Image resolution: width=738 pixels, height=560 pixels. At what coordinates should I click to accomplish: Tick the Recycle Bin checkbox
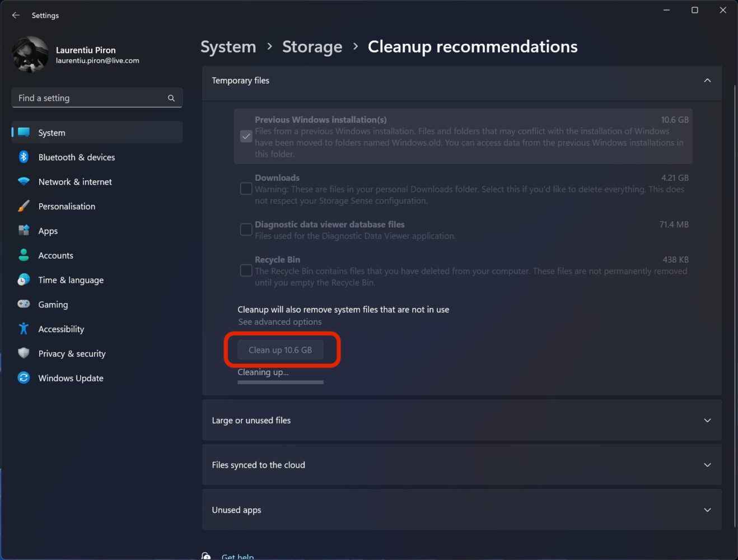246,270
